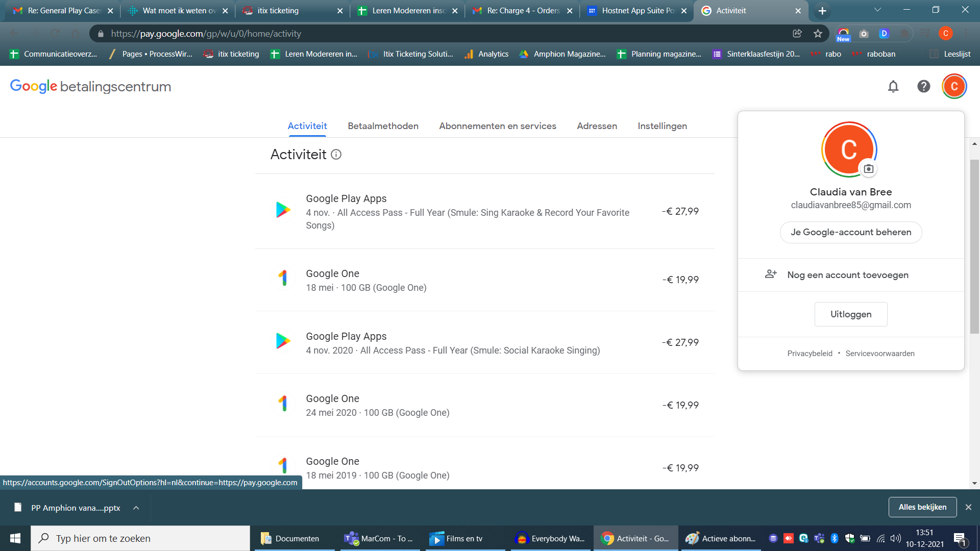The height and width of the screenshot is (551, 980).
Task: Open the Chrome tab search dropdown arrow
Action: (x=877, y=10)
